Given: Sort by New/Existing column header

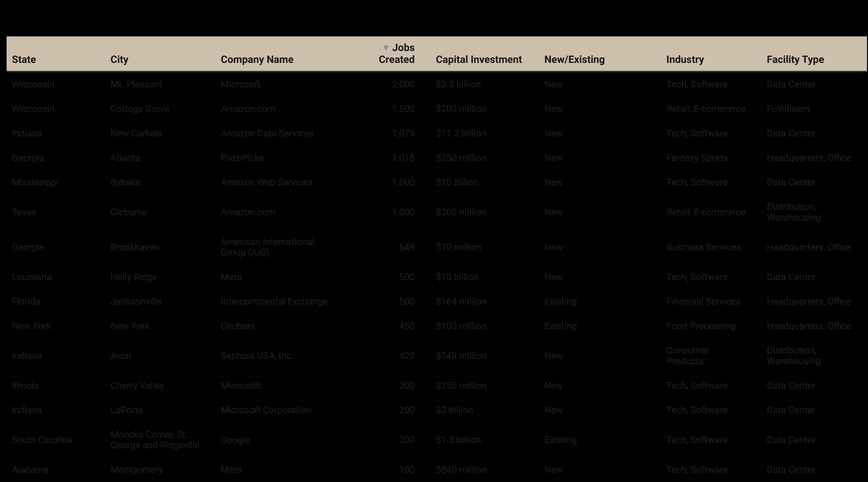Looking at the screenshot, I should click(574, 59).
